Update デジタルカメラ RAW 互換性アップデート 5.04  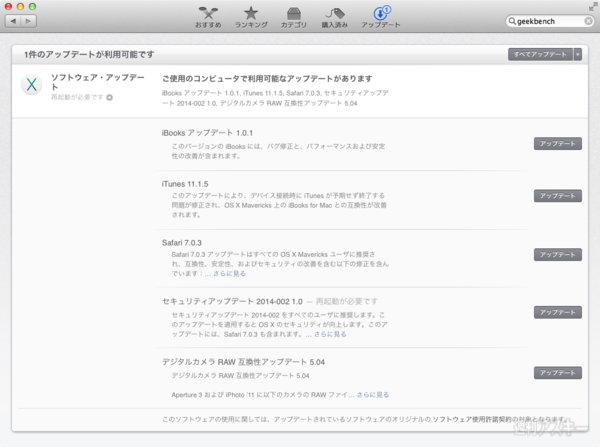pos(558,373)
